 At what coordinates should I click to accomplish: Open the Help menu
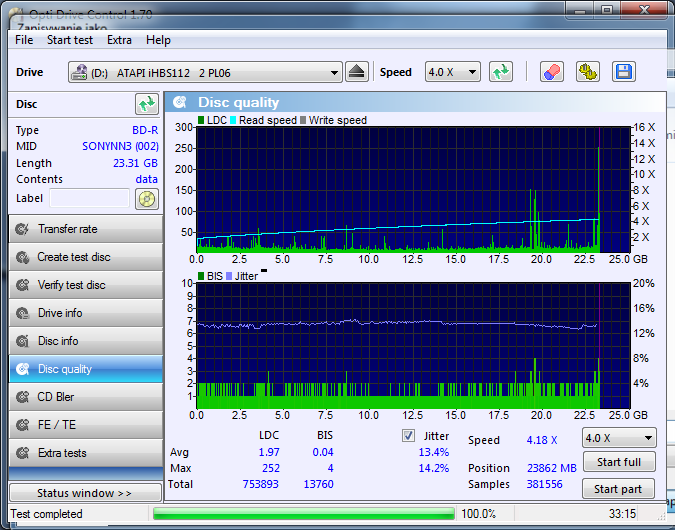coord(158,40)
